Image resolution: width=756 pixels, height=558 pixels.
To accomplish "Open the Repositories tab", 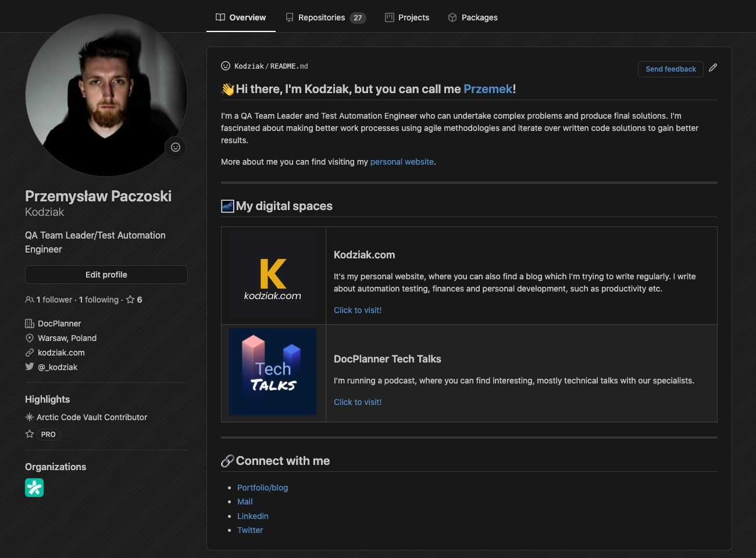I will tap(326, 17).
